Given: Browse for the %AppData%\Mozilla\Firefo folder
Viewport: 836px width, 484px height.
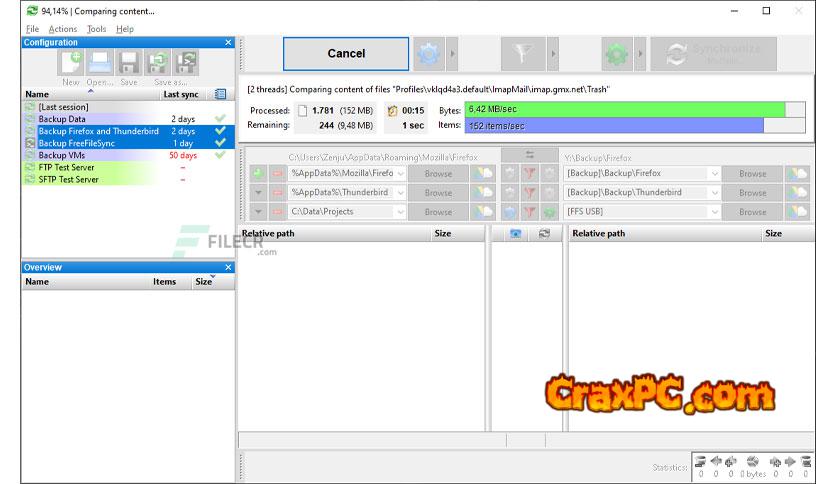Looking at the screenshot, I should pyautogui.click(x=438, y=174).
